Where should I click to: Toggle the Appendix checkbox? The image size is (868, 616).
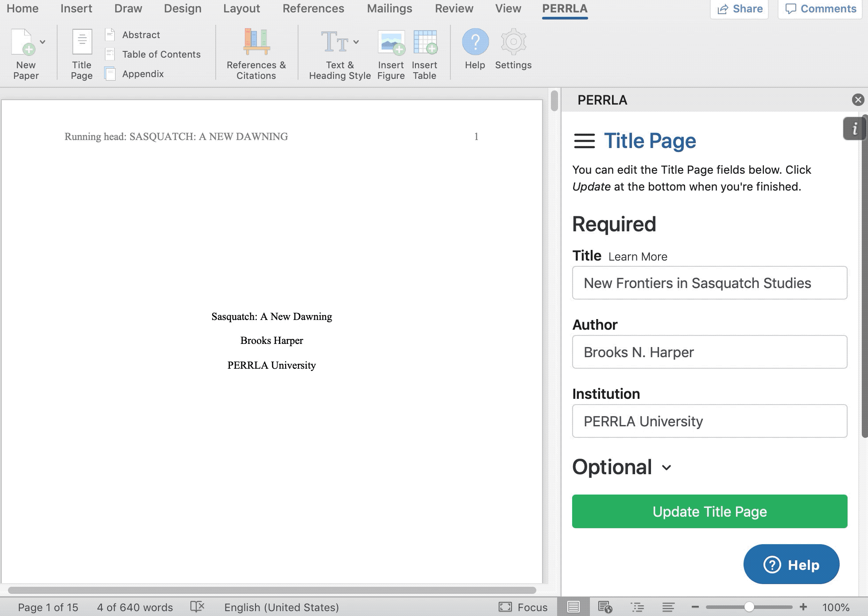pyautogui.click(x=110, y=74)
